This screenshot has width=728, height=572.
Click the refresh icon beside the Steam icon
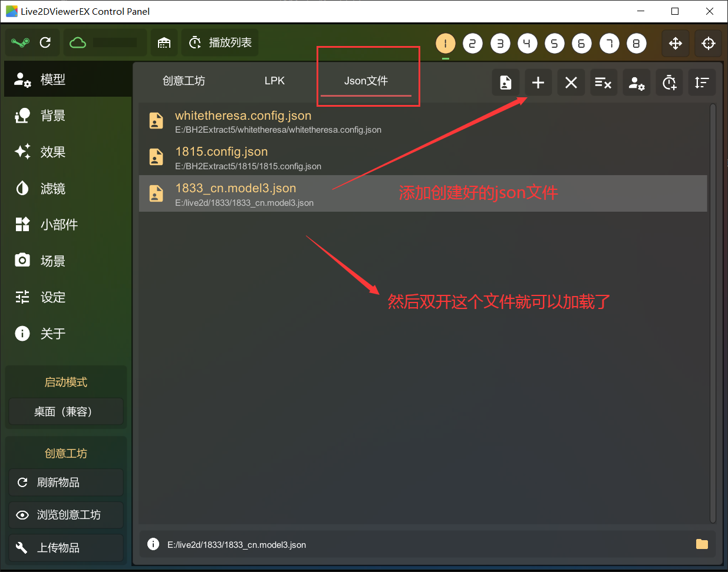point(45,42)
